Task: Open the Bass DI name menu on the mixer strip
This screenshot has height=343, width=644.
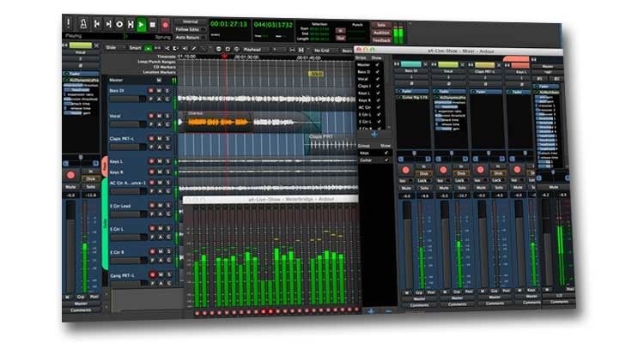Action: [x=411, y=71]
